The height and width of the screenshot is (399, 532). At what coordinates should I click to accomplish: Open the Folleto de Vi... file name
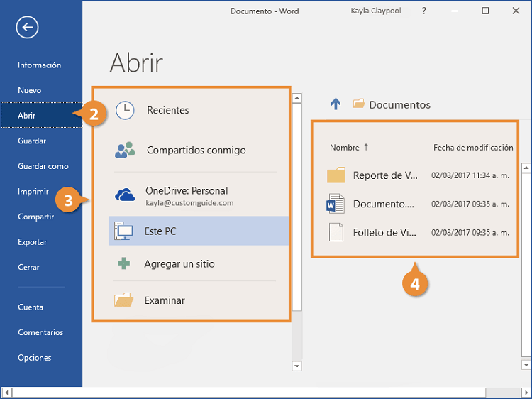(x=384, y=232)
